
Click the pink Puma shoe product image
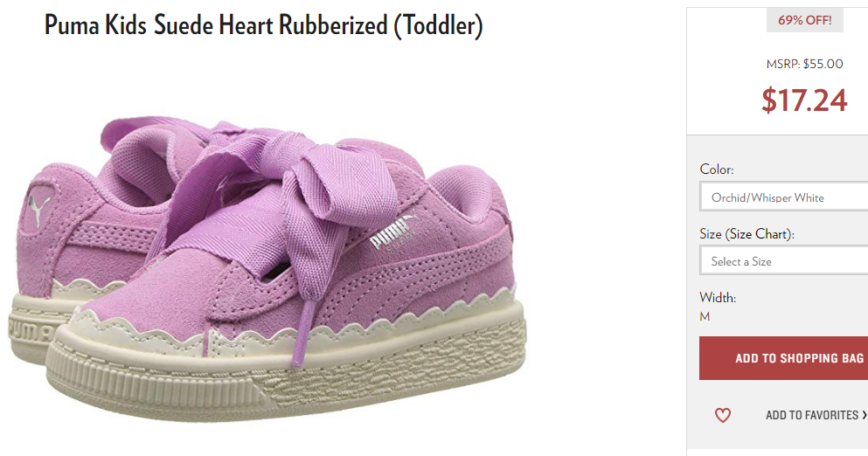click(x=267, y=268)
